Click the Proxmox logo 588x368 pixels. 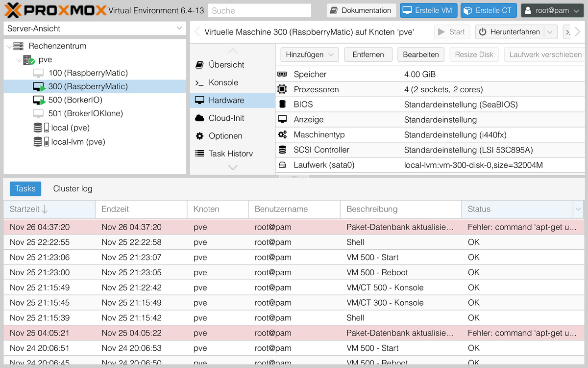pos(55,10)
